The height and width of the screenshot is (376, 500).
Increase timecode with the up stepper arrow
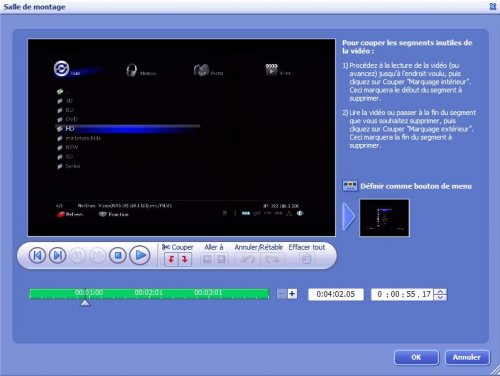click(x=441, y=291)
